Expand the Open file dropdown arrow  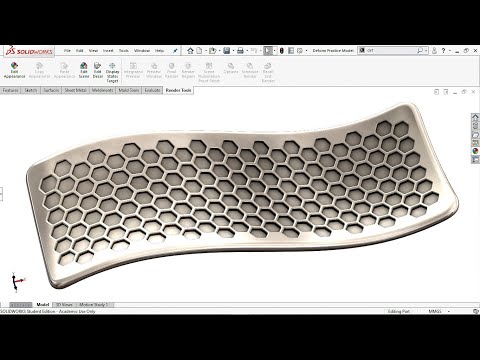point(219,51)
